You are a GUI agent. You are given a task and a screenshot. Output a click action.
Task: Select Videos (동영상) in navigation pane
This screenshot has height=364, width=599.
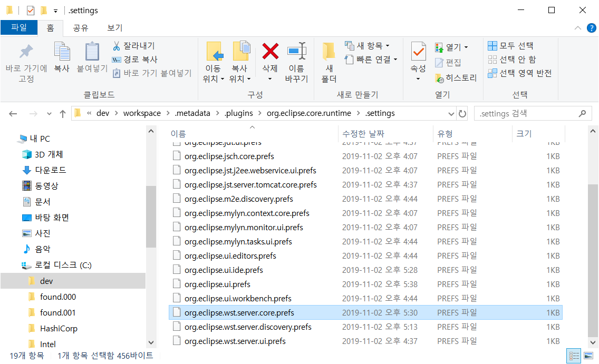(x=40, y=186)
